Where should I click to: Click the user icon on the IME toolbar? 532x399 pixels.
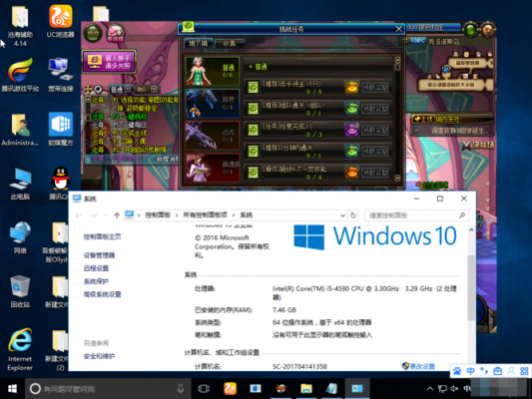tap(511, 371)
